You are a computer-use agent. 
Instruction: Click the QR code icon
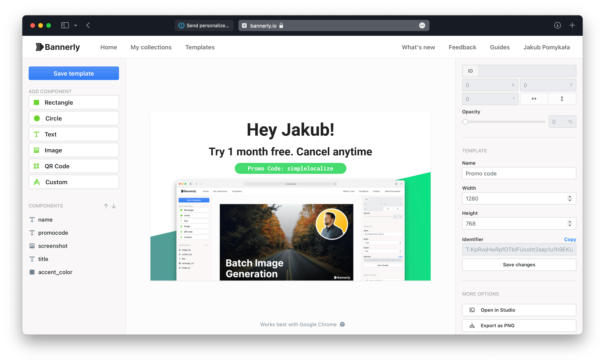[x=36, y=166]
